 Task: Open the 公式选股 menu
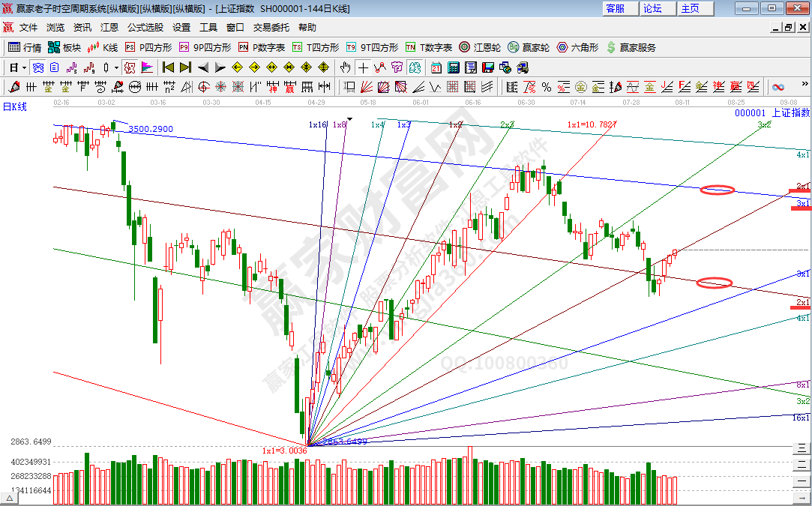[145, 27]
